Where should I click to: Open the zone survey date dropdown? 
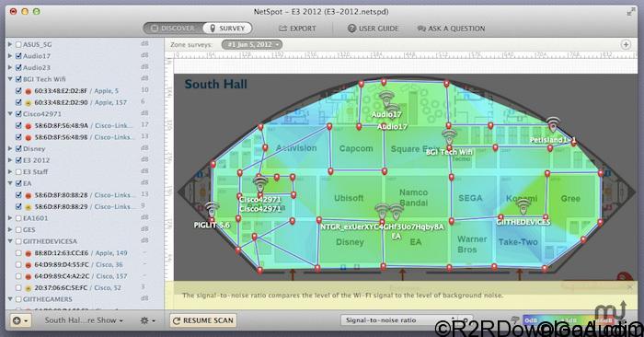click(x=252, y=44)
